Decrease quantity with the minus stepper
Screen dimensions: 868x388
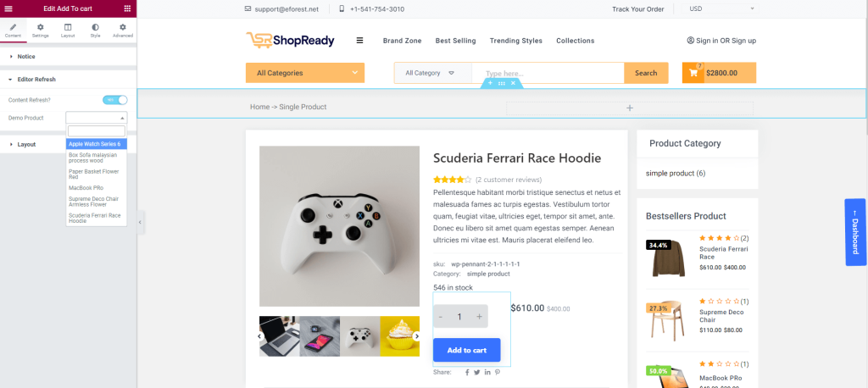tap(441, 317)
